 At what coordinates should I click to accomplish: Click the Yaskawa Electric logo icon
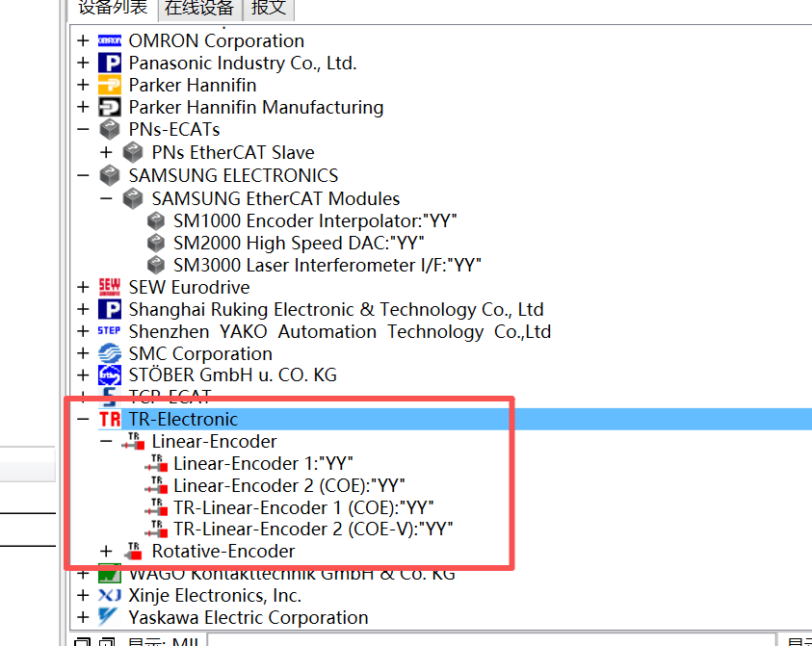pyautogui.click(x=109, y=617)
